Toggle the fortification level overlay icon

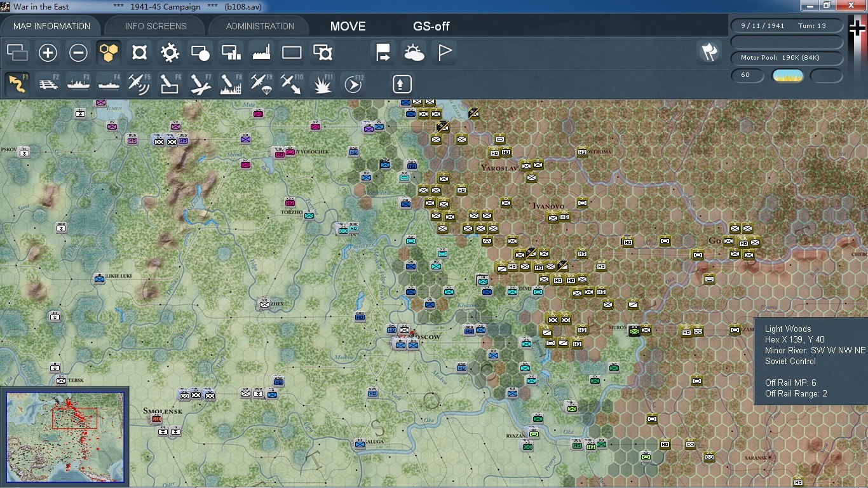coord(139,52)
